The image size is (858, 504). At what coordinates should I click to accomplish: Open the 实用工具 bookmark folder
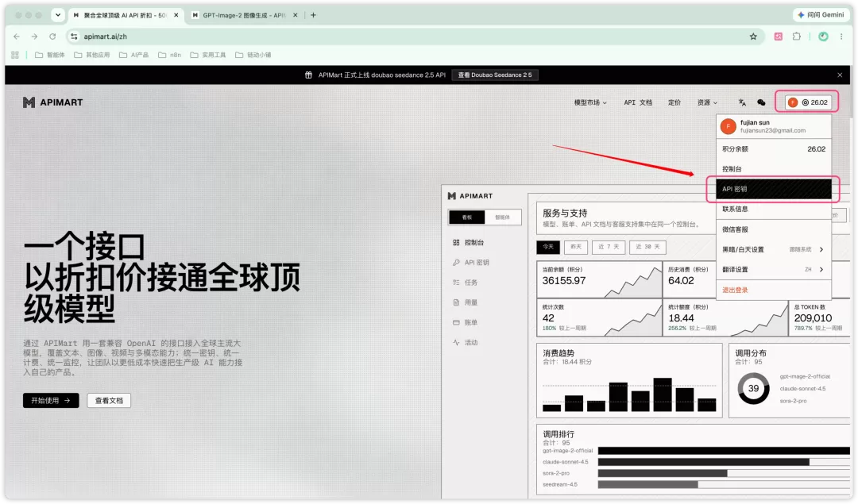coord(208,55)
